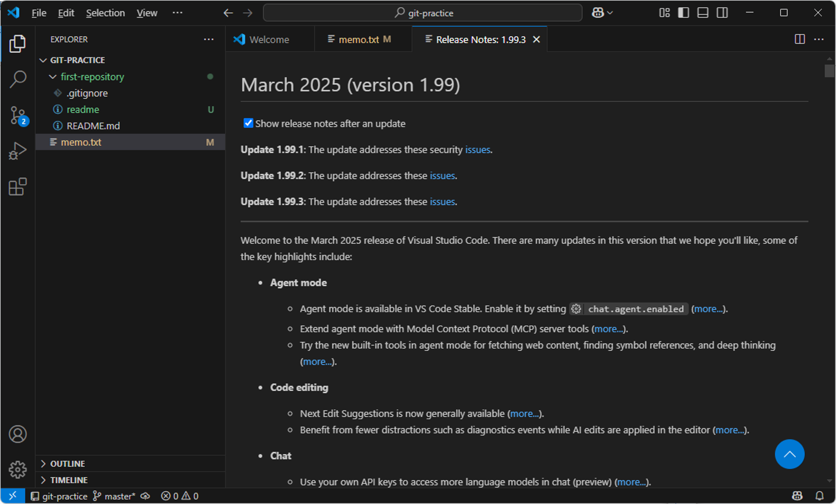Expand the TIMELINE section
836x504 pixels.
pyautogui.click(x=69, y=480)
